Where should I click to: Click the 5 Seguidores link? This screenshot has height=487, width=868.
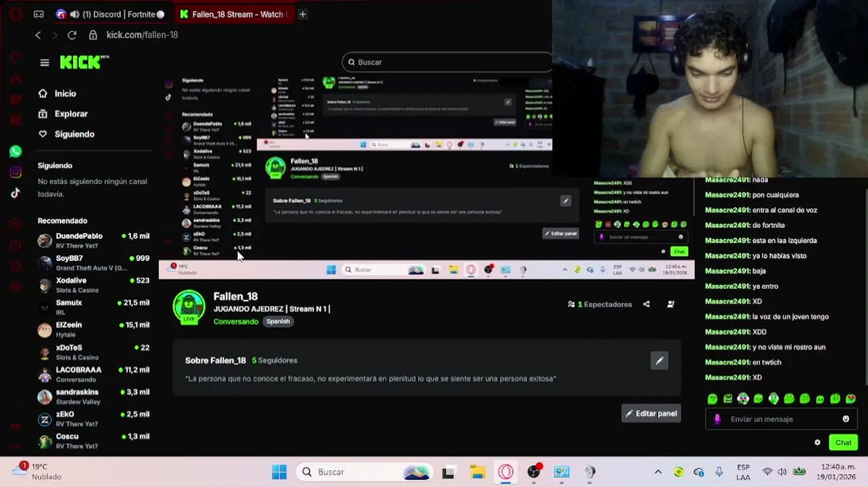pos(274,361)
